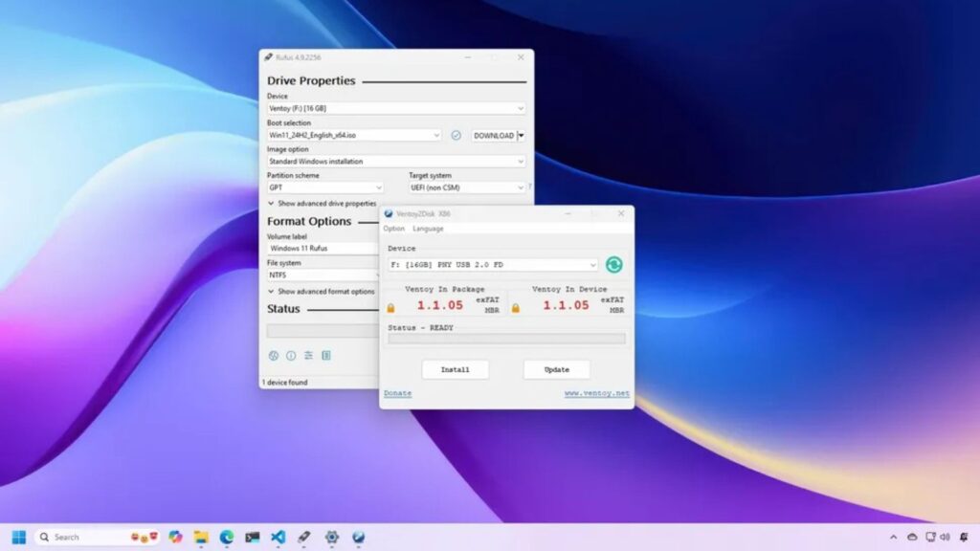Launch Microsoft Edge from the taskbar
Viewport: 980px width, 551px height.
tap(227, 538)
